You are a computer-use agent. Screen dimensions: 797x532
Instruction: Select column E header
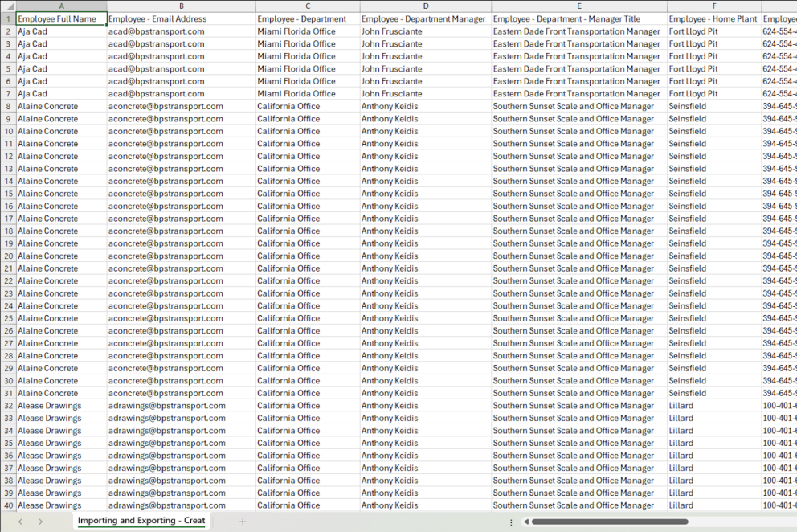pos(578,6)
